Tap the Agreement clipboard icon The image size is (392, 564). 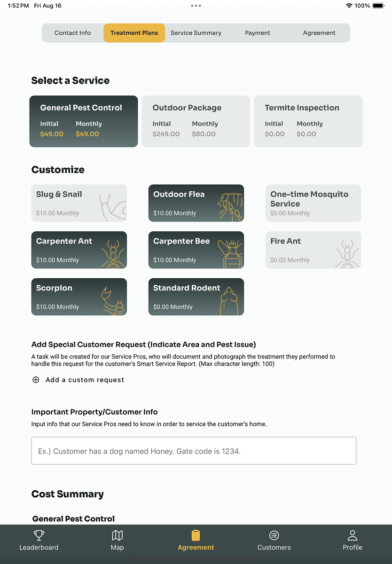(196, 535)
